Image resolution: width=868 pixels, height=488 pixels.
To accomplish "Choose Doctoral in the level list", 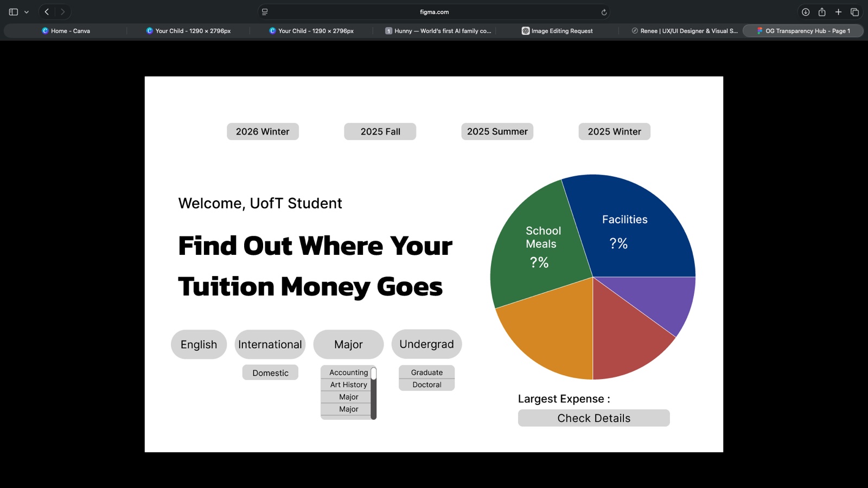I will click(426, 385).
